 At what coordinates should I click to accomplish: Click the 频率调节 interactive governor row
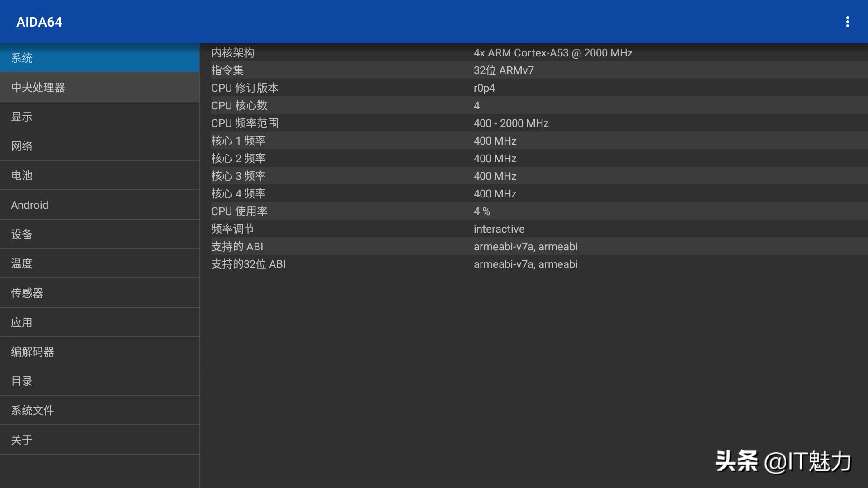coord(497,229)
